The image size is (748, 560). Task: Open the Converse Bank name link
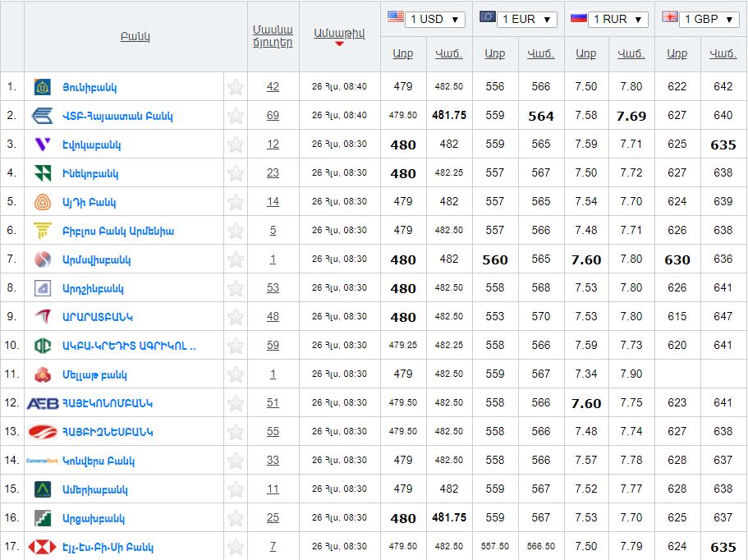99,461
